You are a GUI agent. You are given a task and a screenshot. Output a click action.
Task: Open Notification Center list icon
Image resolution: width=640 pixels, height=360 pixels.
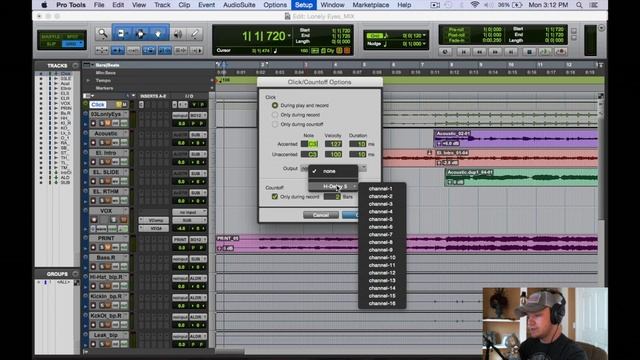(594, 5)
